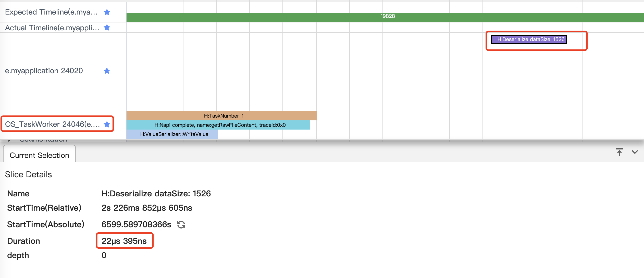Collapse the details panel with the chevron
The height and width of the screenshot is (278, 644).
pos(635,152)
